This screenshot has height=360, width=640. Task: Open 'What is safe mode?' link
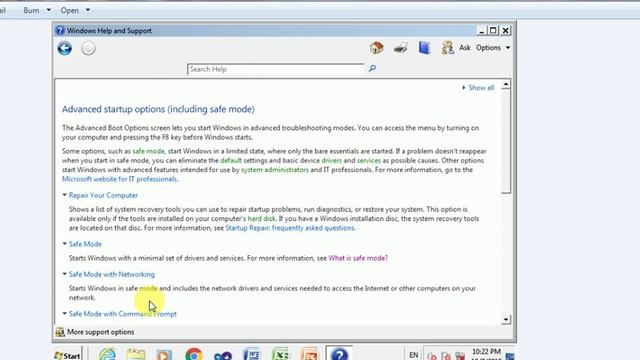358,258
